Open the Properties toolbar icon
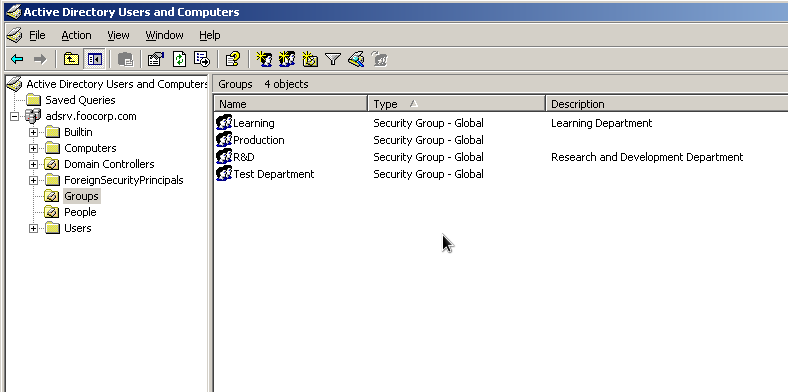788x392 pixels. (x=156, y=59)
